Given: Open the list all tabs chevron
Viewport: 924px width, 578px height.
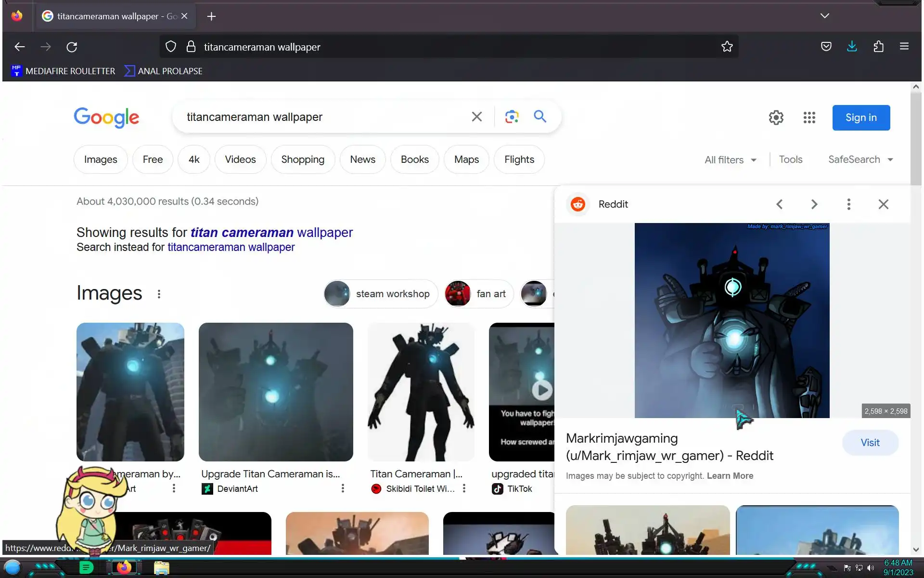Looking at the screenshot, I should tap(824, 16).
